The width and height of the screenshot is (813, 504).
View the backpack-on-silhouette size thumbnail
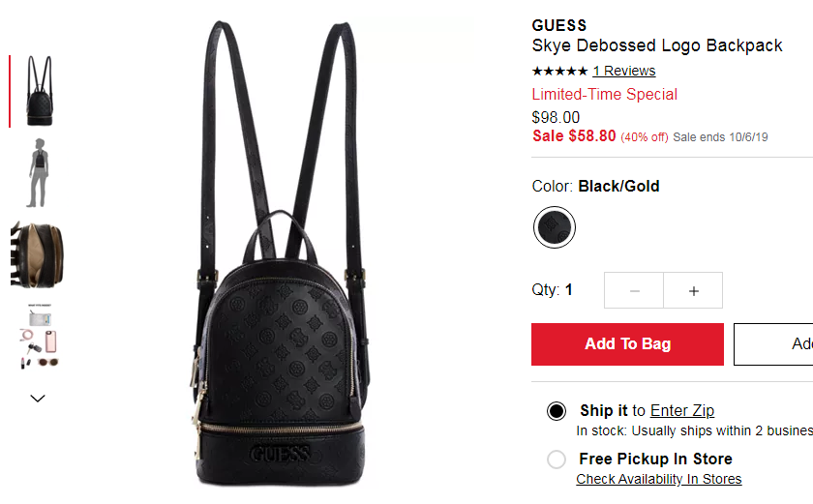coord(39,173)
